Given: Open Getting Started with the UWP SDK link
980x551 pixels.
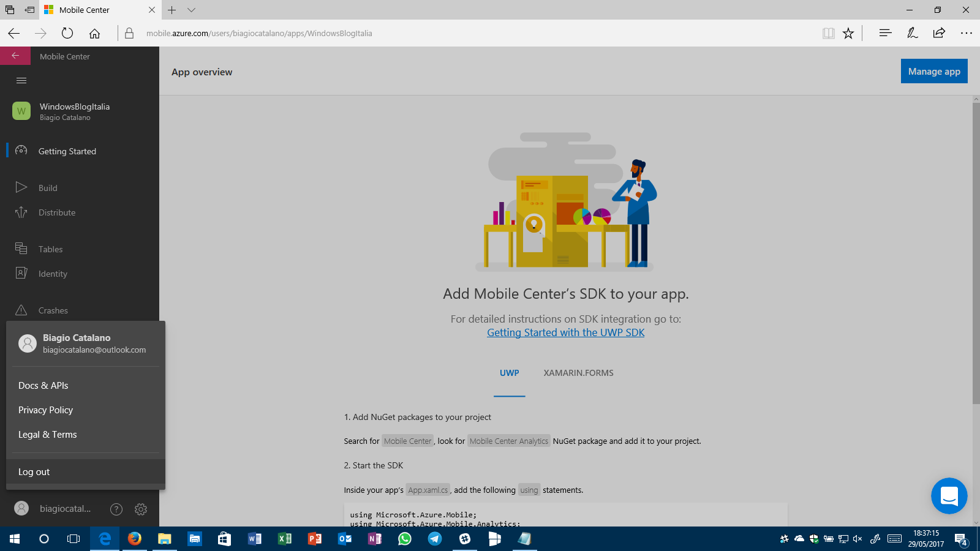Looking at the screenshot, I should click(x=566, y=332).
